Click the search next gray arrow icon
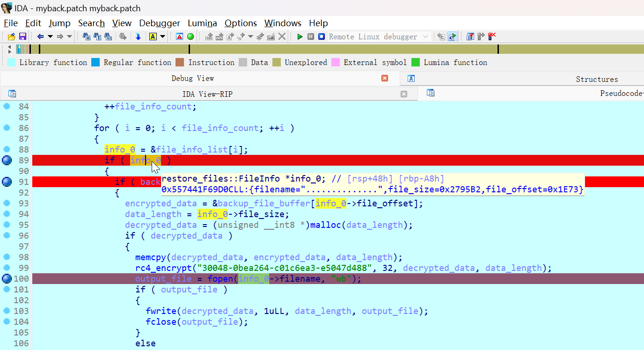This screenshot has width=644, height=350. pos(123,36)
